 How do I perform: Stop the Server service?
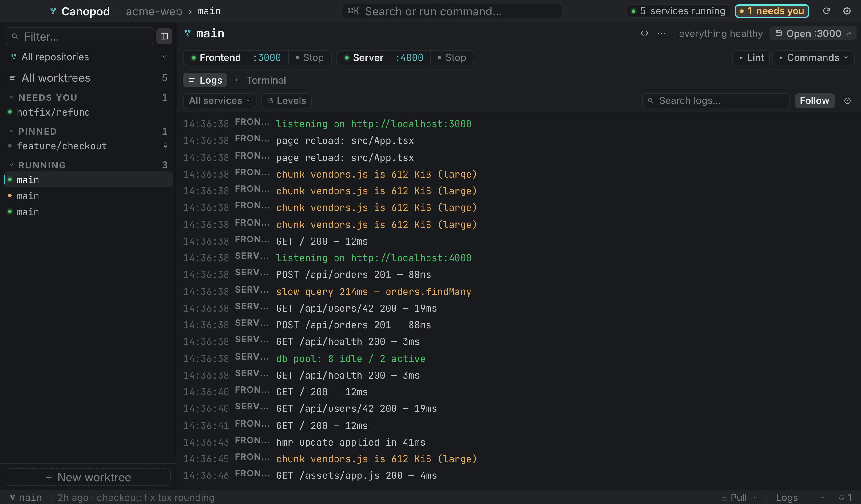[452, 58]
